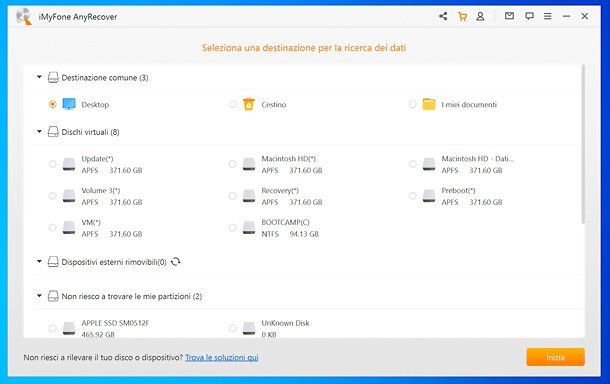Click the I miei documenti folder icon
The height and width of the screenshot is (384, 610).
(429, 104)
